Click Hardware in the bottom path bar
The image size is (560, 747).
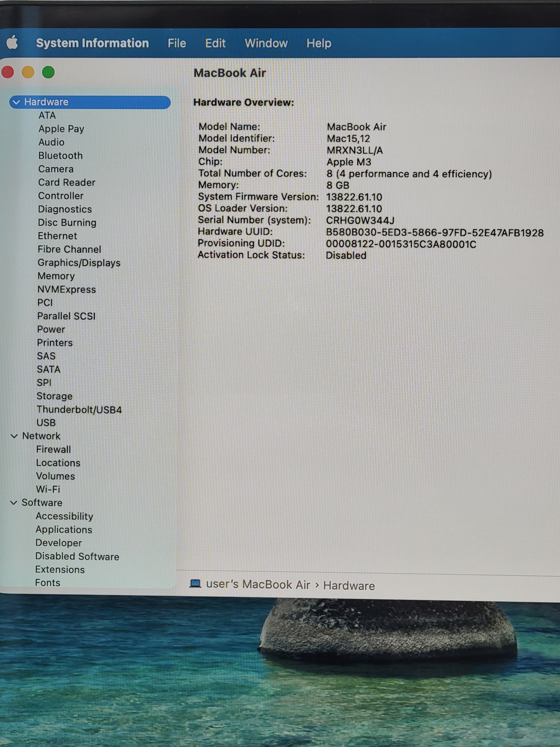tap(349, 586)
